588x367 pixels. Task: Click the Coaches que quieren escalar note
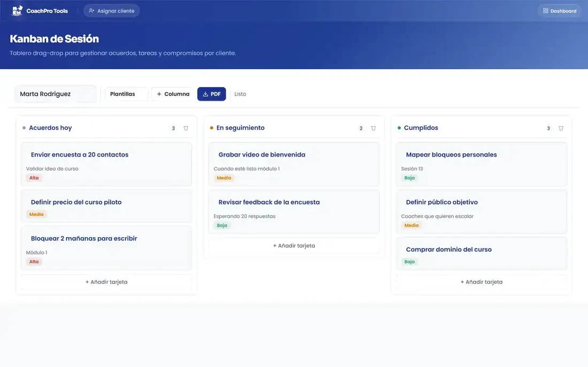click(x=437, y=216)
